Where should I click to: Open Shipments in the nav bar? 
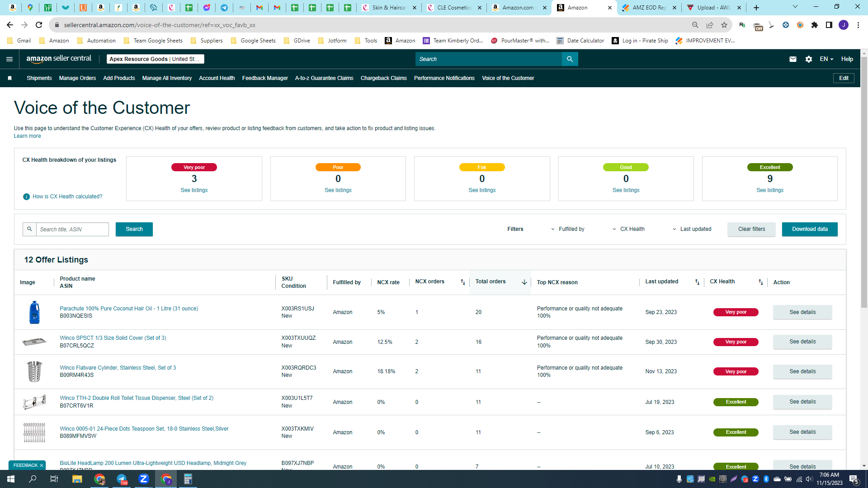(39, 78)
